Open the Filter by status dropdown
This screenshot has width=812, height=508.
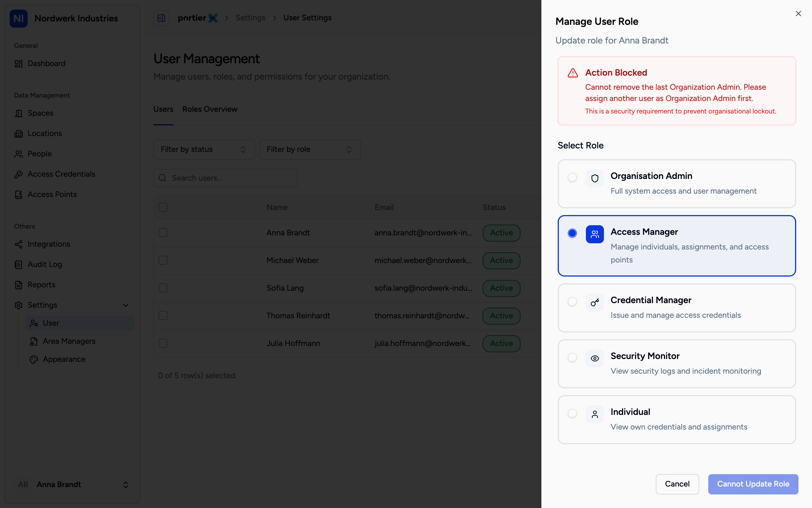pyautogui.click(x=204, y=149)
